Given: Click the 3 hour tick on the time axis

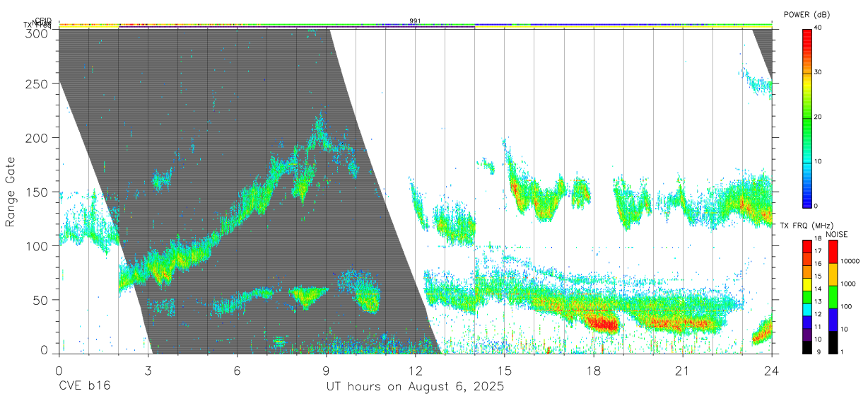Looking at the screenshot, I should tap(148, 371).
